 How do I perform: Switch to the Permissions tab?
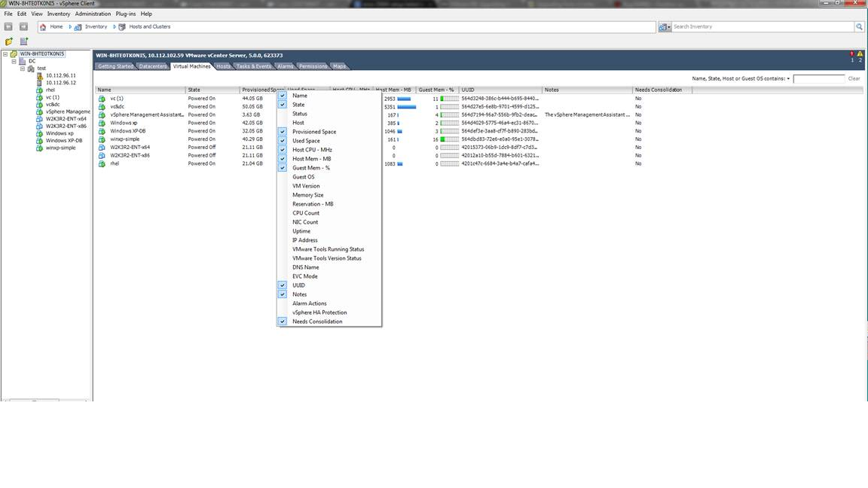point(313,66)
